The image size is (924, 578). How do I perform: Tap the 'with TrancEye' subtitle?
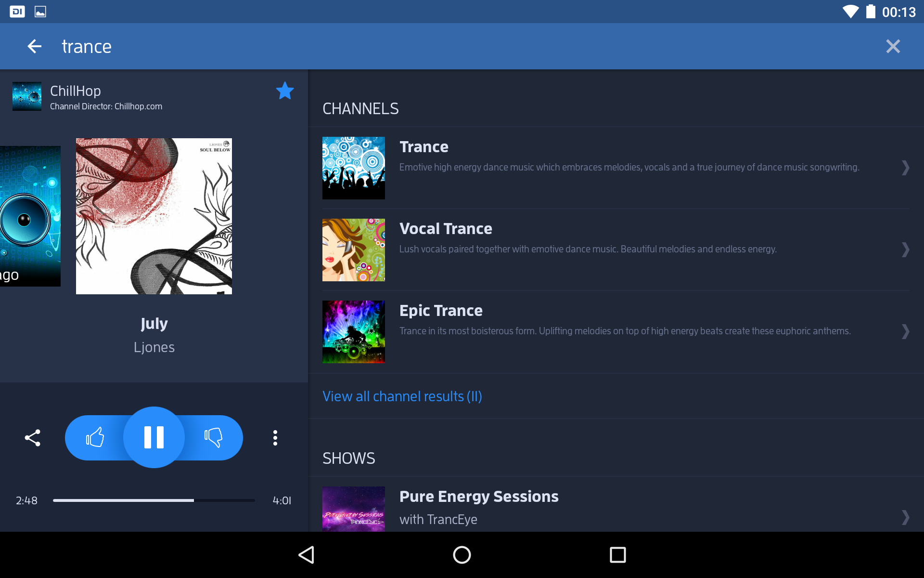click(x=438, y=519)
